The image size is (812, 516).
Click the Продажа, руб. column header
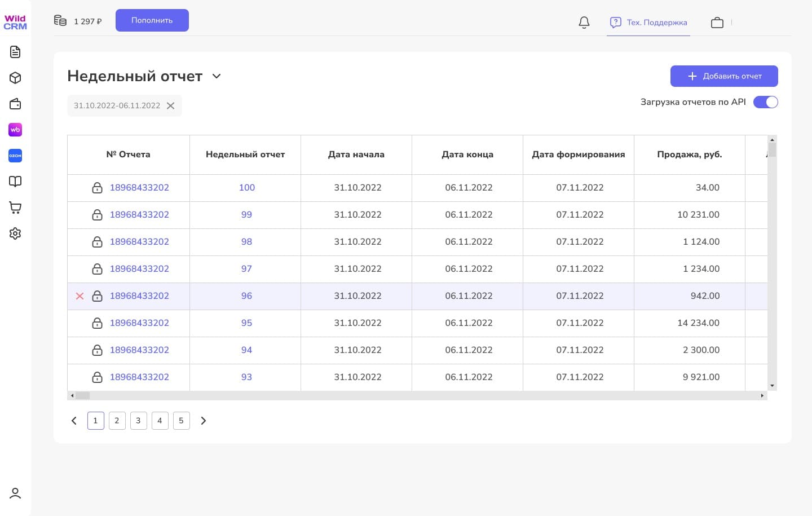coord(690,155)
